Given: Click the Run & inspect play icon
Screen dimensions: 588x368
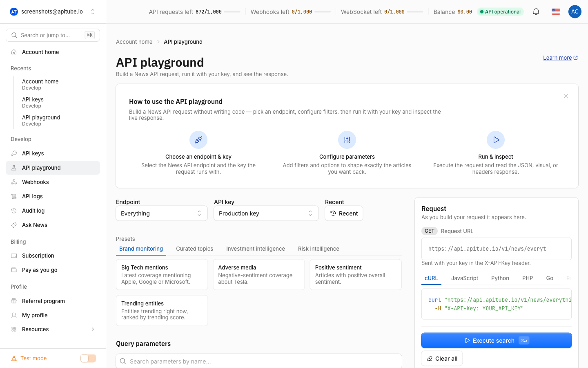Looking at the screenshot, I should (496, 140).
